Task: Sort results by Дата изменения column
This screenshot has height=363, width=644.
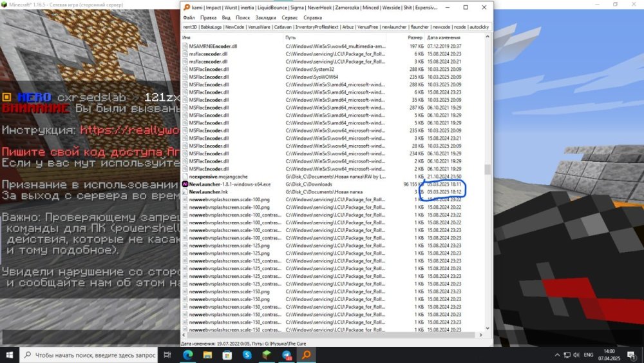Action: click(x=454, y=37)
